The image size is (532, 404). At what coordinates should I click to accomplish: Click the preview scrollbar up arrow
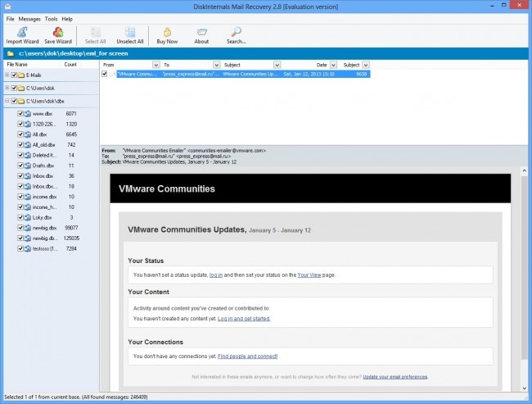pos(524,171)
